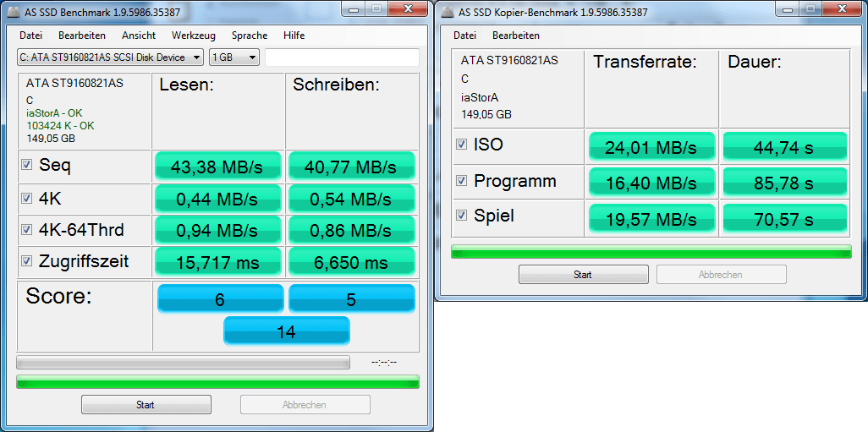Click the Programm transfer rate 16,40 MB/s
The image size is (868, 432).
[652, 182]
